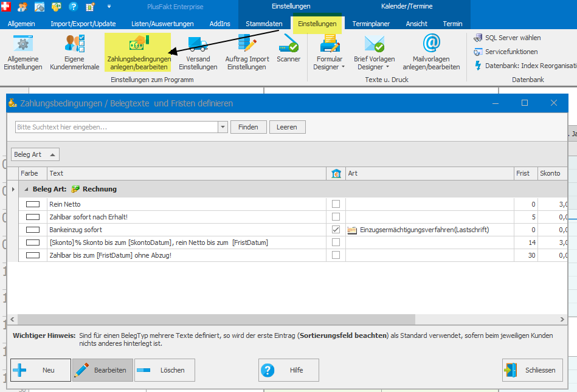Screen dimensions: 577x392
Task: Click the Bearbeiten button
Action: [x=103, y=370]
